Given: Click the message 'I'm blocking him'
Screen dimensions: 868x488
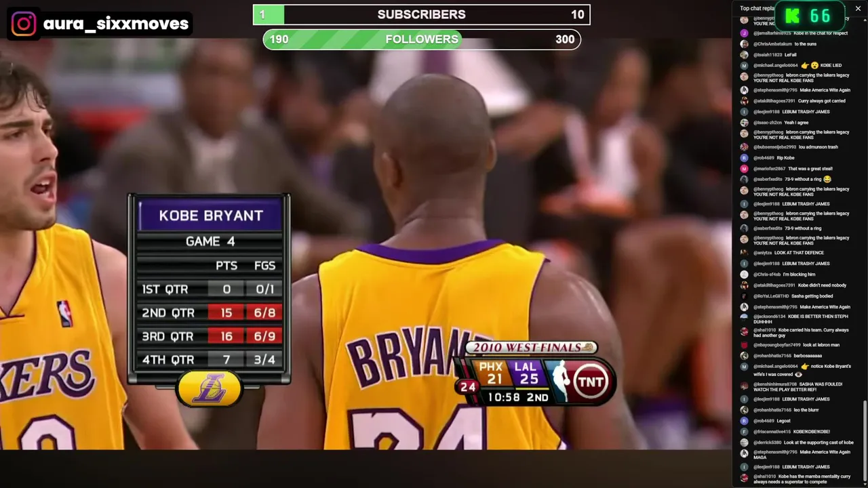Looking at the screenshot, I should [799, 274].
